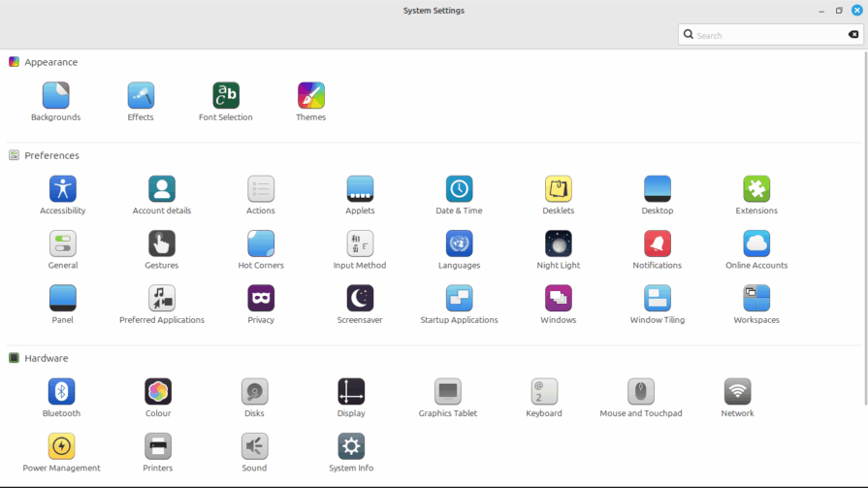Launch Font Selection settings

226,96
